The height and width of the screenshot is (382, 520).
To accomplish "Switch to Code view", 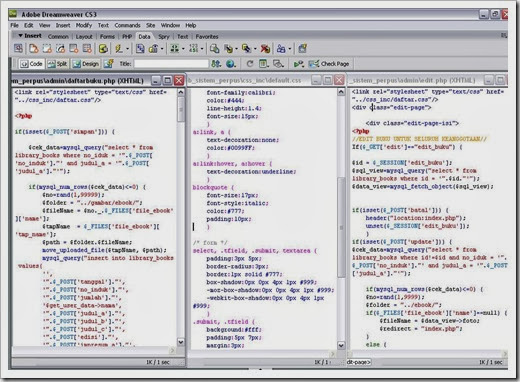I will coord(31,64).
